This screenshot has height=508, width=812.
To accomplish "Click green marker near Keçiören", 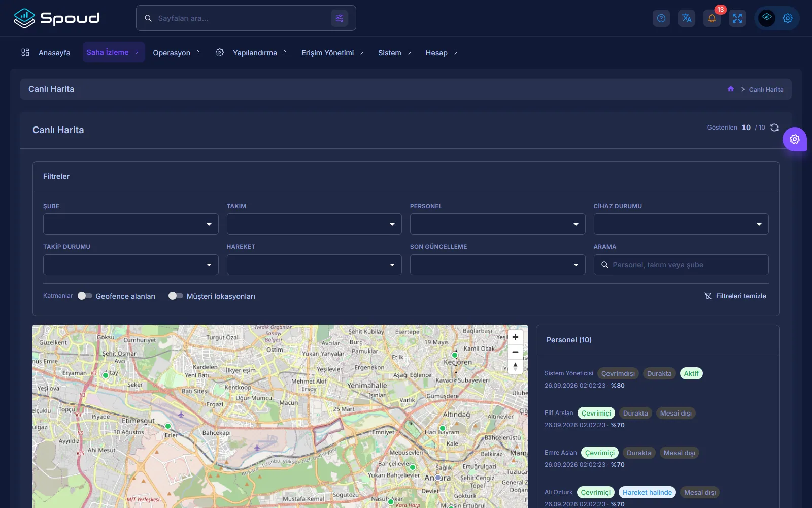I will [x=455, y=355].
